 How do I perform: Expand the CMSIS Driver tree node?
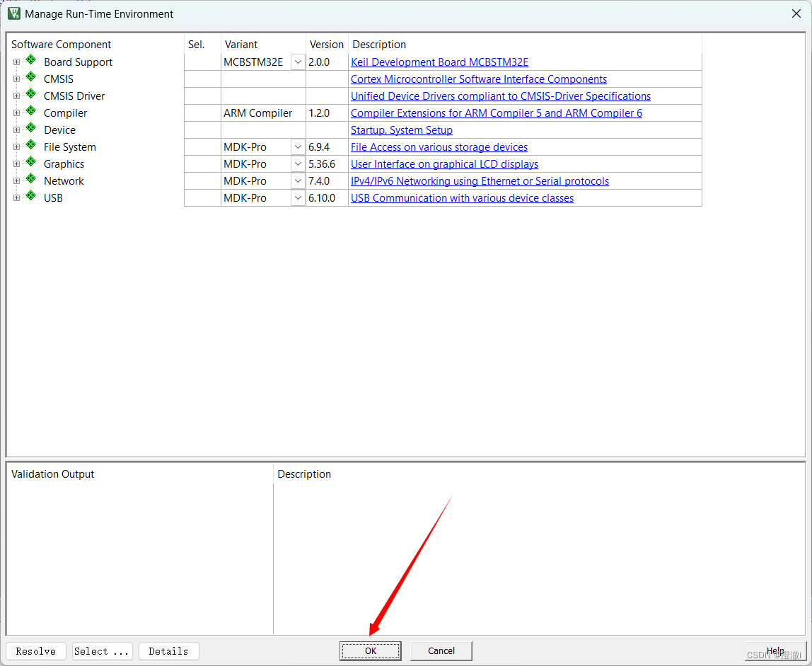(16, 96)
